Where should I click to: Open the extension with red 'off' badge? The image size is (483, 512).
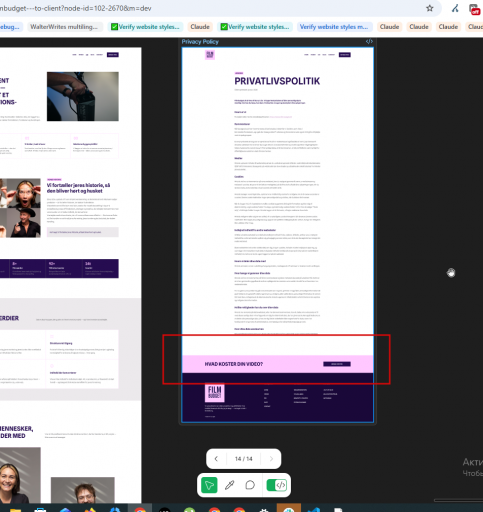[x=474, y=9]
